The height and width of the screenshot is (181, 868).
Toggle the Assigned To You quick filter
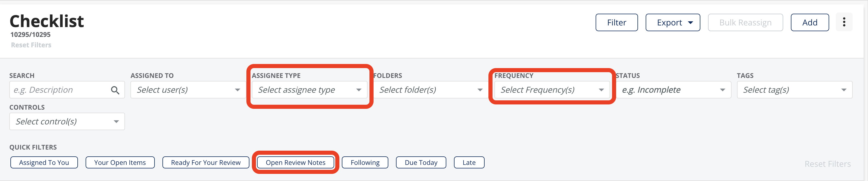coord(44,162)
